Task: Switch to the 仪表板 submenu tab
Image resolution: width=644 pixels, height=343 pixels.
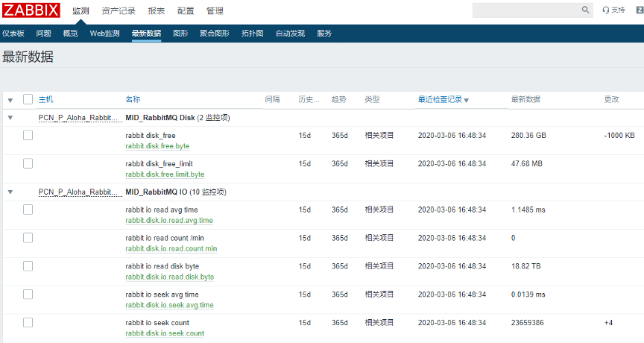Action: [x=13, y=34]
